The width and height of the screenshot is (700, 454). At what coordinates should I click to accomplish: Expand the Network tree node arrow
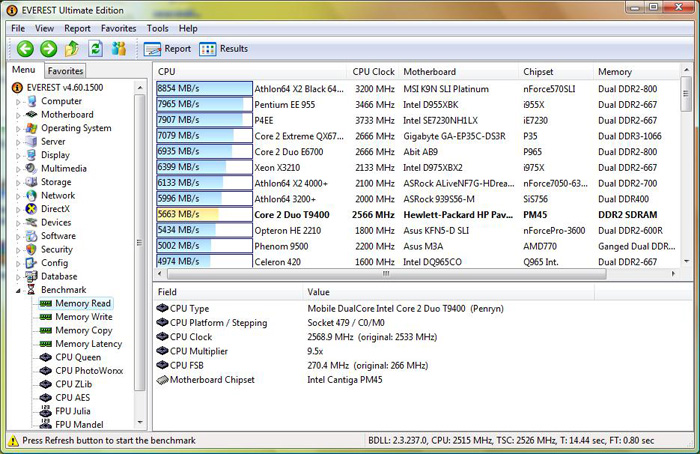18,196
